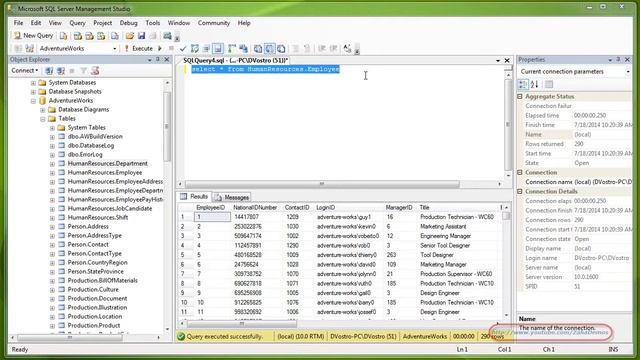Open the Project menu

coord(102,23)
